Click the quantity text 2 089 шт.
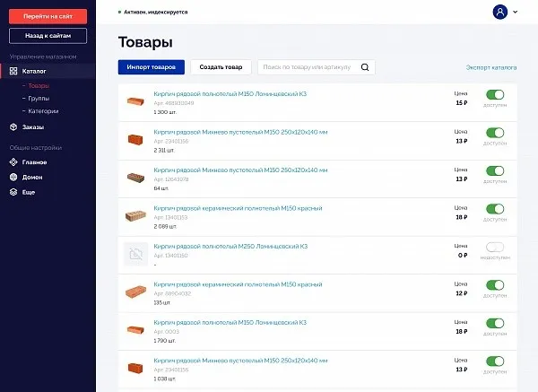Viewport: 538px width, 392px height. coord(165,227)
